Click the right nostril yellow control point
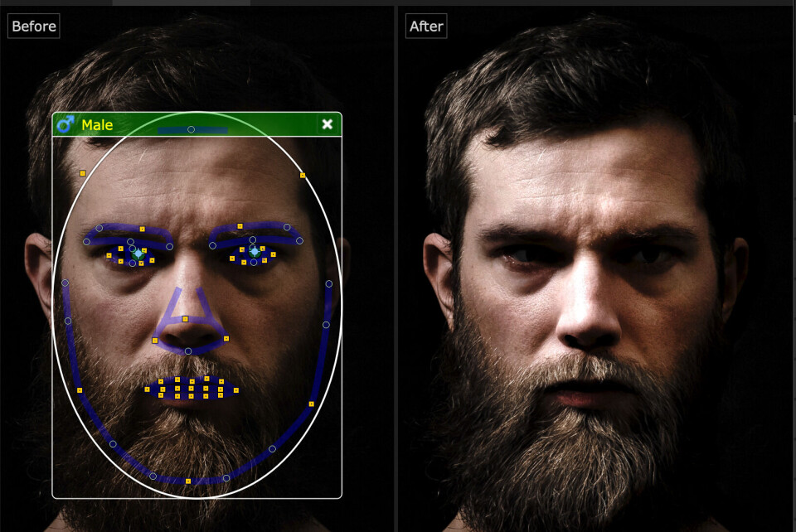 pos(226,338)
